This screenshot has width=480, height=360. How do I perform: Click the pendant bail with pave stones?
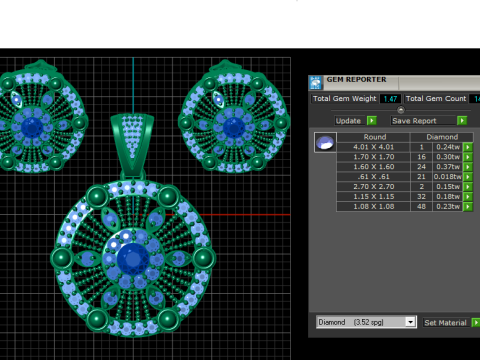[132, 144]
